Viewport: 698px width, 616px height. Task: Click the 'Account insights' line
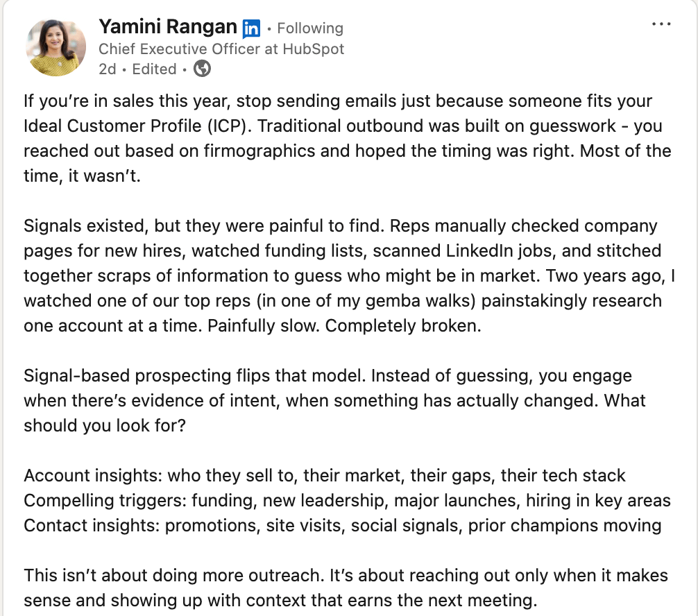tap(324, 475)
